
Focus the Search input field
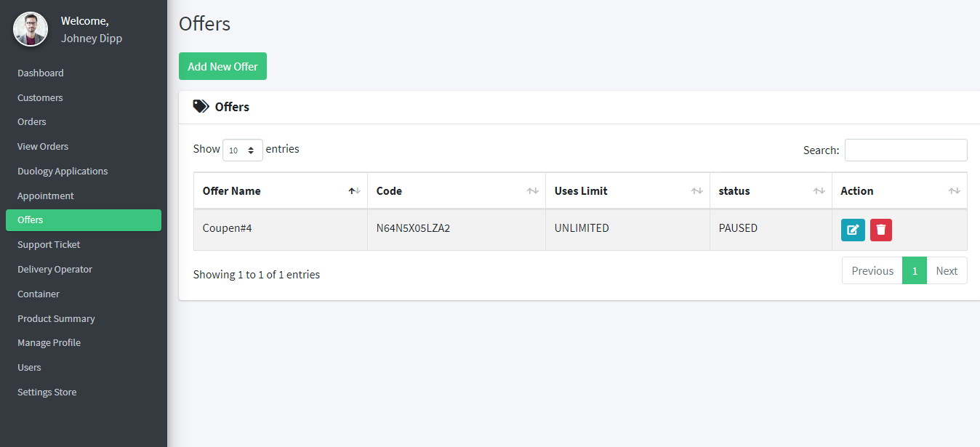pyautogui.click(x=906, y=150)
